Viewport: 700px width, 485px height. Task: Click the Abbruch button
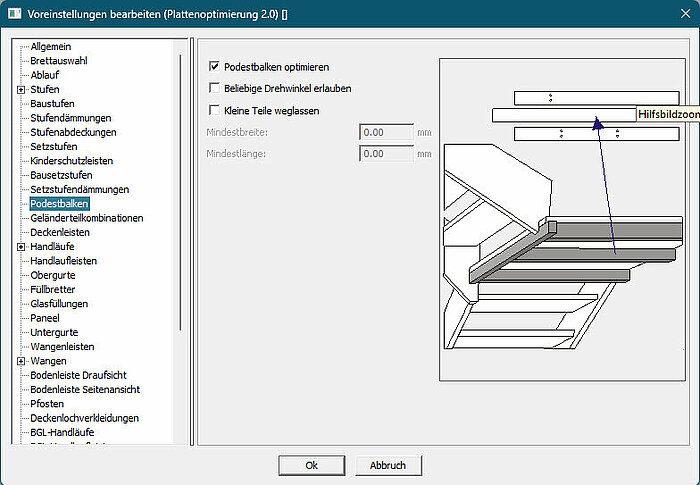click(388, 465)
